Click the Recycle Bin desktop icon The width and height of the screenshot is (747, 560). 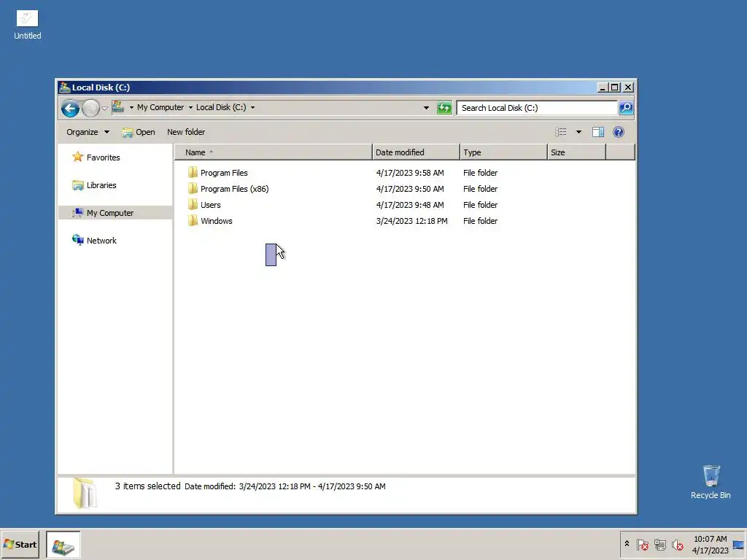[x=711, y=482]
